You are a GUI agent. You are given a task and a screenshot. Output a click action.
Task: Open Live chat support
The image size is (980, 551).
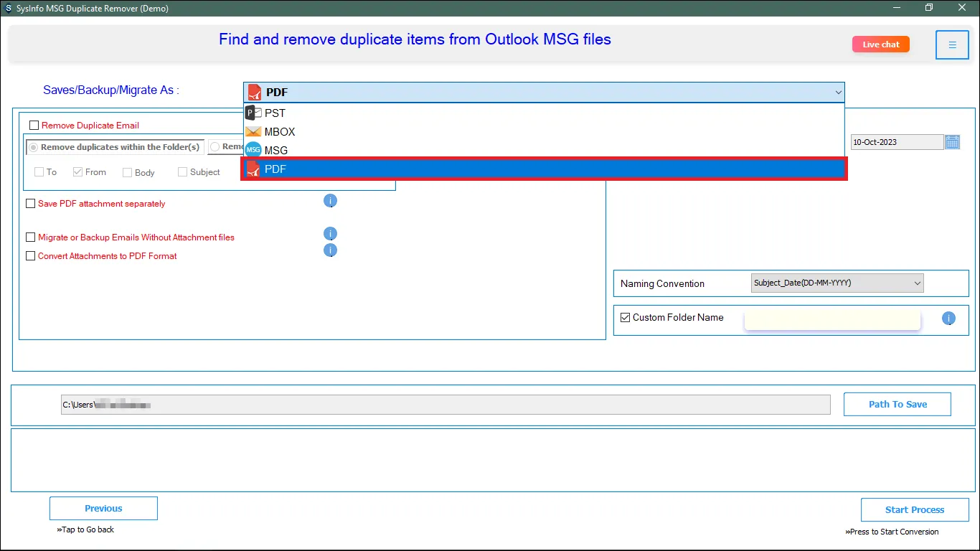880,44
